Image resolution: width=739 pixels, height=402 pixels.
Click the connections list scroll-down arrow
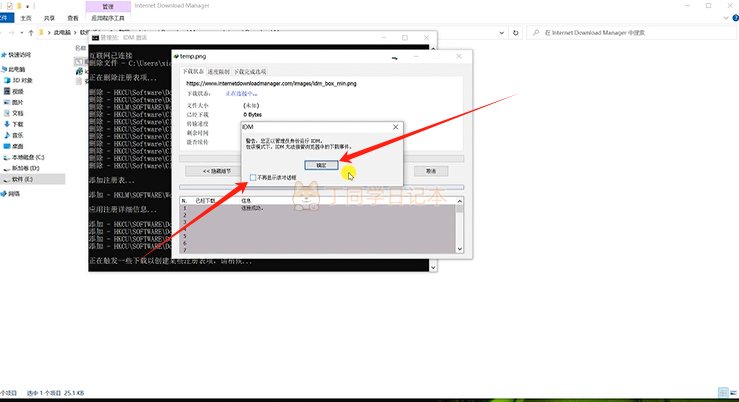pos(460,249)
